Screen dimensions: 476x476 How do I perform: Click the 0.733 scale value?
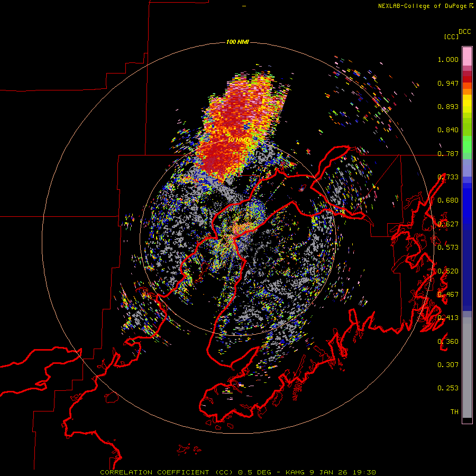tap(448, 177)
